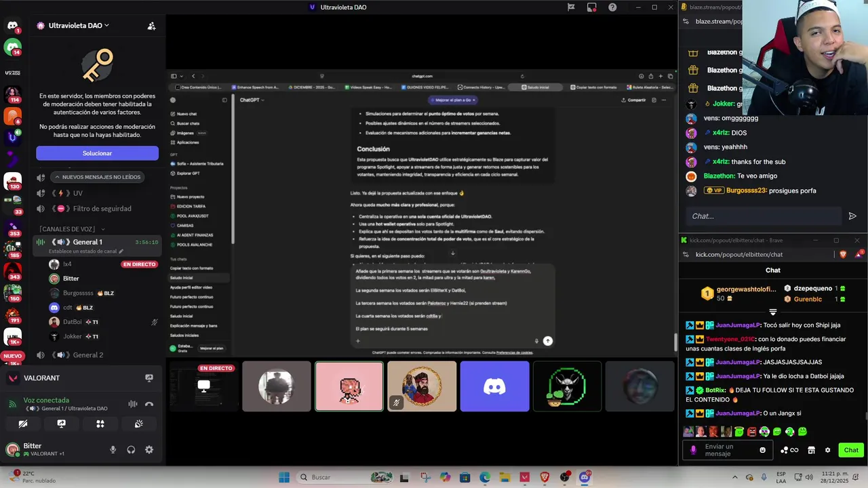Click Compartir in the ChatGPT stream header
The width and height of the screenshot is (868, 488).
tap(633, 100)
